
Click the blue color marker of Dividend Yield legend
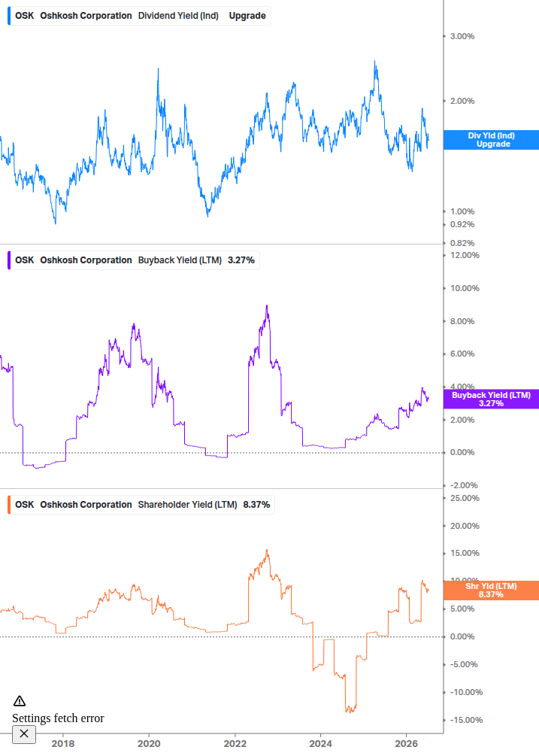9,16
